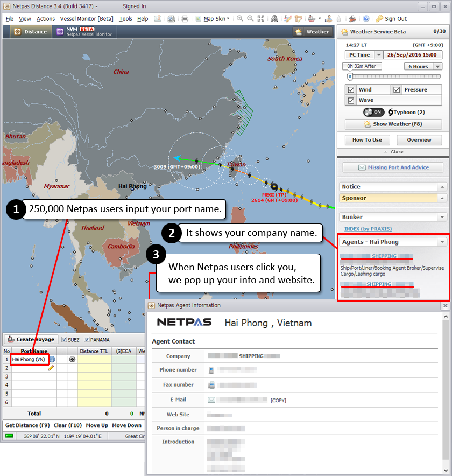Click the Get Distance (F9) link
The height and width of the screenshot is (476, 452).
(27, 425)
